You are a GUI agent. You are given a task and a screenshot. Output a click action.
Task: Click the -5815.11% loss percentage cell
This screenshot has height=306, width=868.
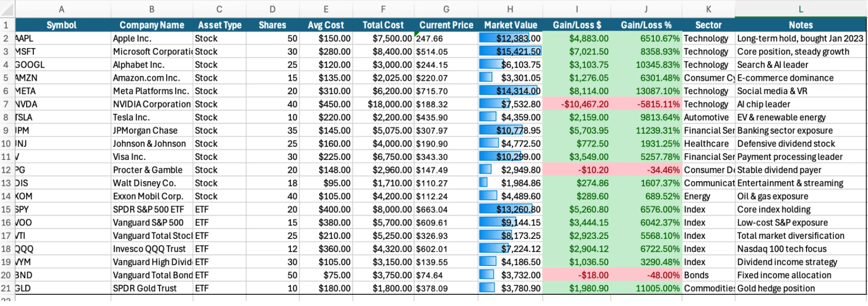(x=646, y=104)
